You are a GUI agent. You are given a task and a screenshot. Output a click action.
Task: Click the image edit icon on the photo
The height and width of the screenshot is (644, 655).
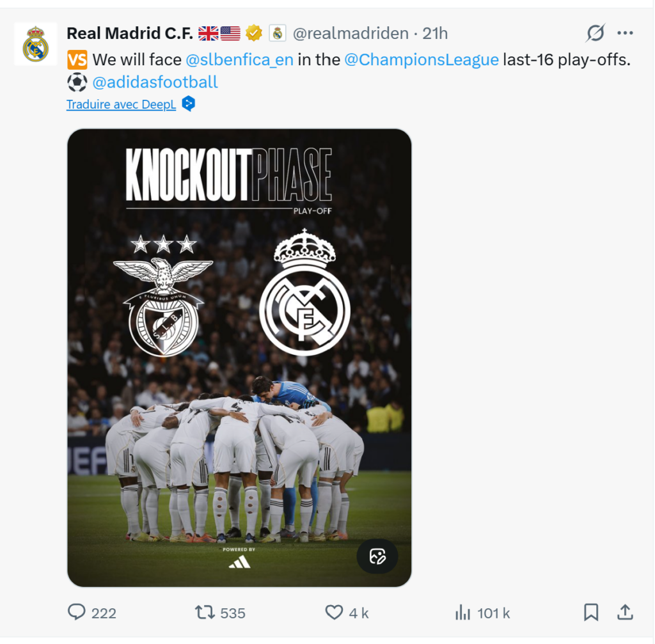coord(377,556)
